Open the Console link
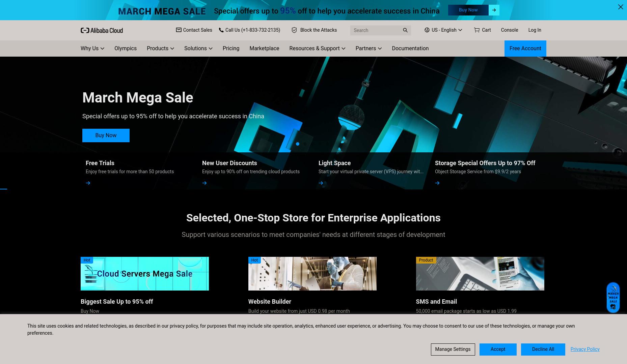The height and width of the screenshot is (364, 627). tap(509, 30)
